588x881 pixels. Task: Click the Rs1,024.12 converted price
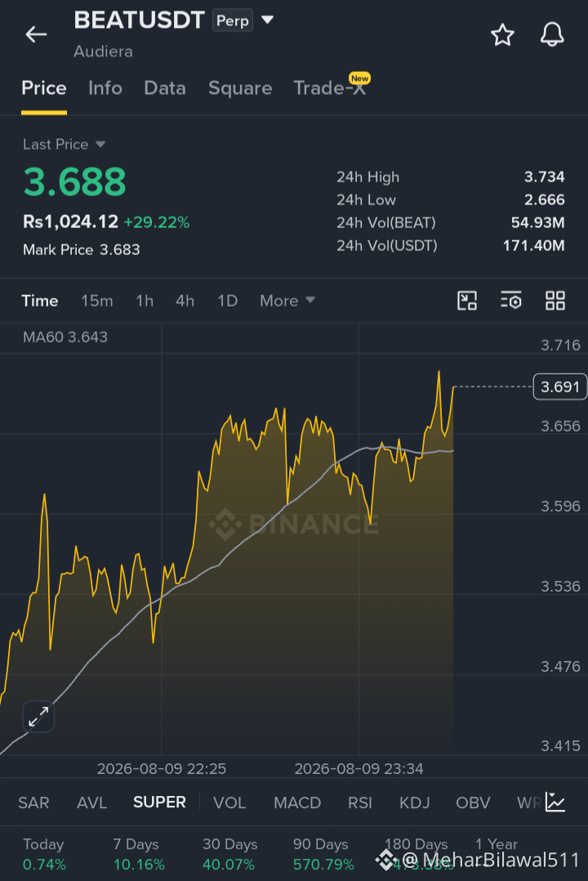pyautogui.click(x=70, y=222)
